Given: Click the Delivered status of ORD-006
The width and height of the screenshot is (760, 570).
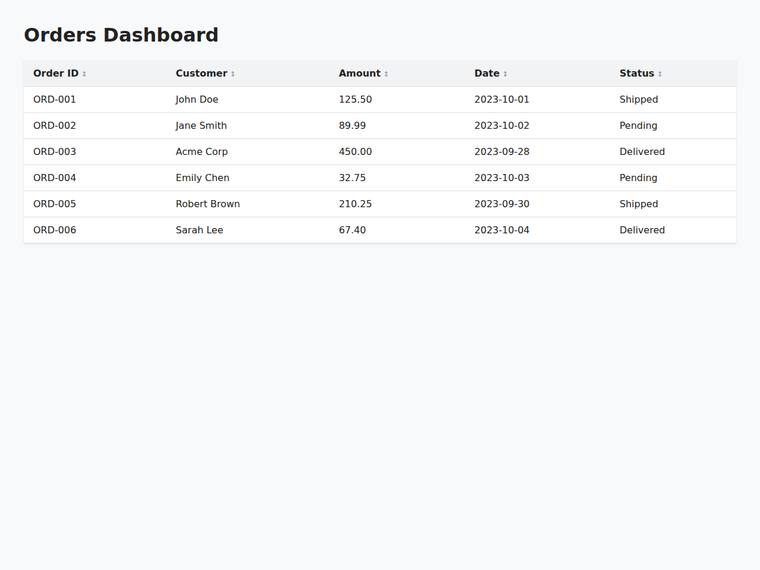Looking at the screenshot, I should [642, 230].
